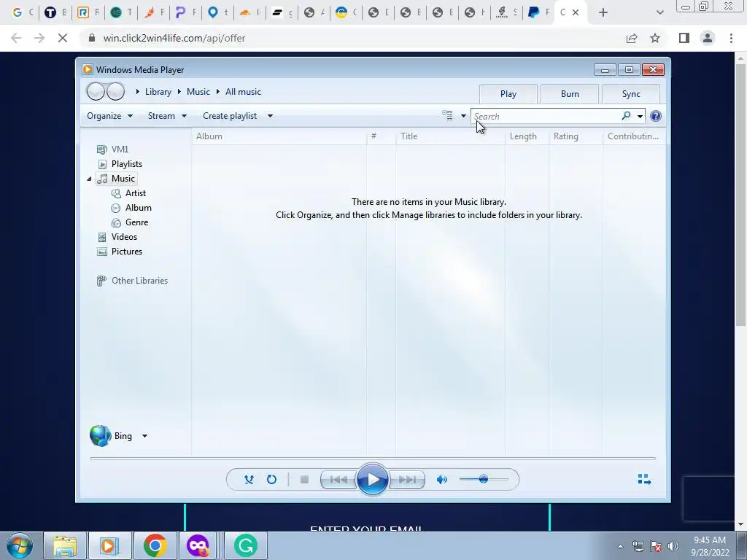Mute sound using the speaker icon
Screen dimensions: 747x560
(441, 480)
